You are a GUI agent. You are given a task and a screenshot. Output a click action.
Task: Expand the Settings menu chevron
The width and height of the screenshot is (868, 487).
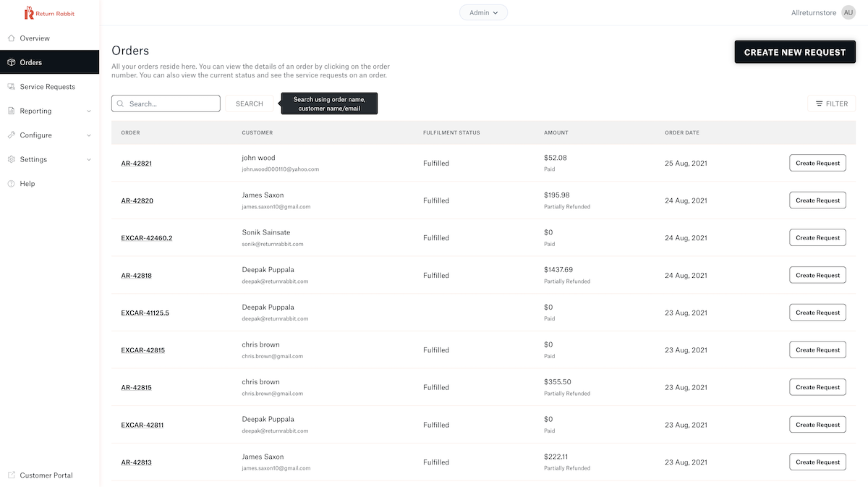pos(89,159)
